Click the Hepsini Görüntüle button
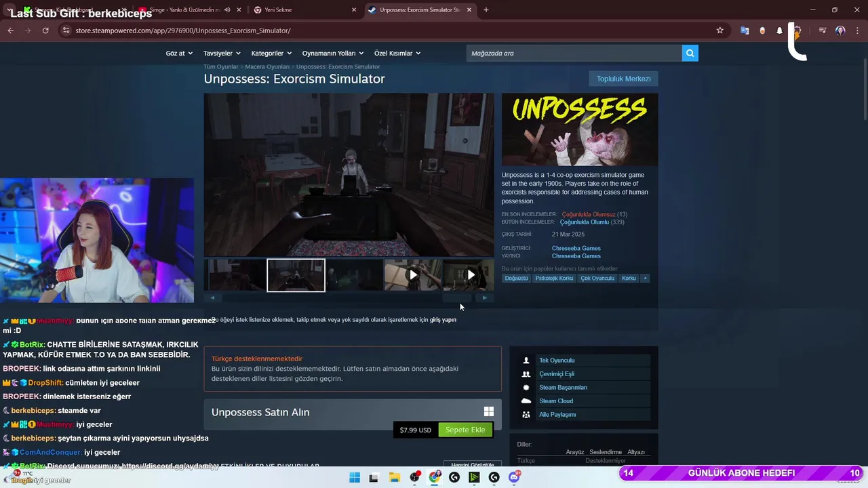 (x=473, y=465)
